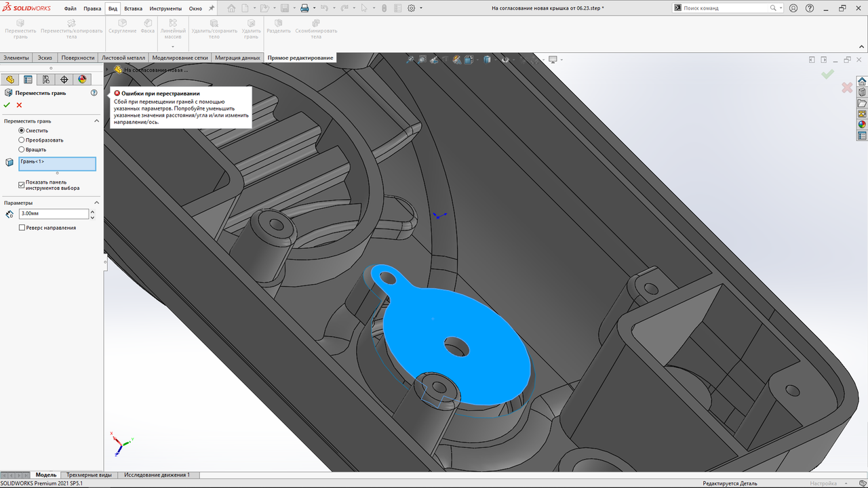Open the PropertyManager panel tab
The image size is (868, 488).
tap(28, 79)
